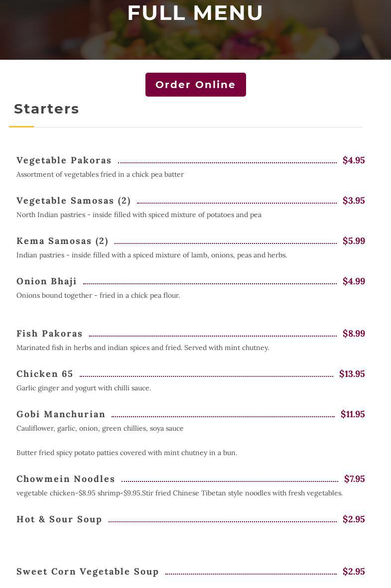Click the Chowmein Noodles chicken and shrimp description

(179, 493)
